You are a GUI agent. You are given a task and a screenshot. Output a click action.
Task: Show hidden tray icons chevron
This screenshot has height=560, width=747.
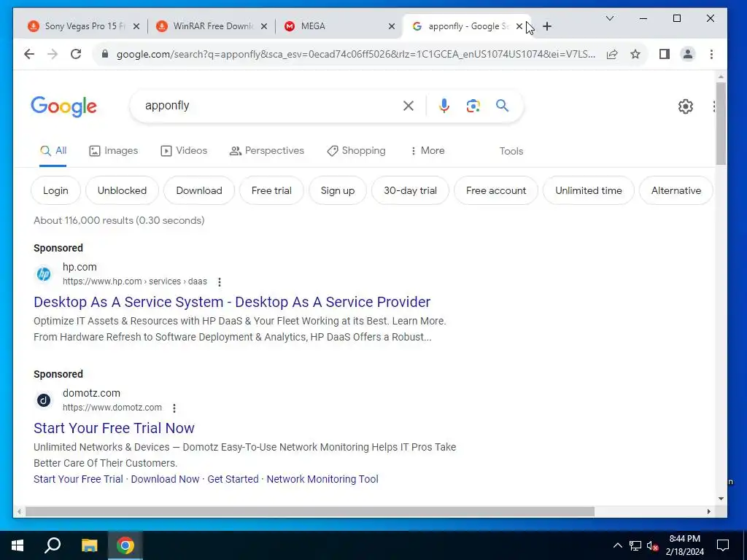[617, 545]
